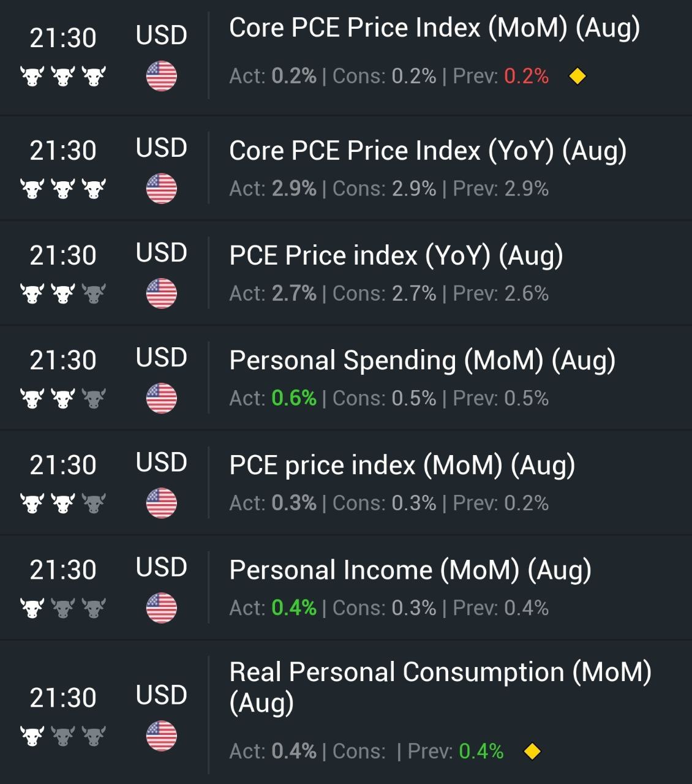Tap bull-head importance icons for Real Personal Consumption
This screenshot has height=784, width=692.
(x=63, y=736)
